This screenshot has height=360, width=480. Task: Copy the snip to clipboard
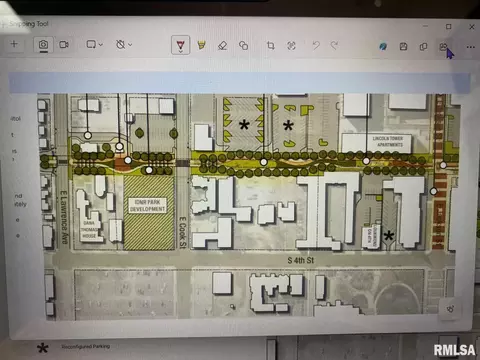(423, 47)
